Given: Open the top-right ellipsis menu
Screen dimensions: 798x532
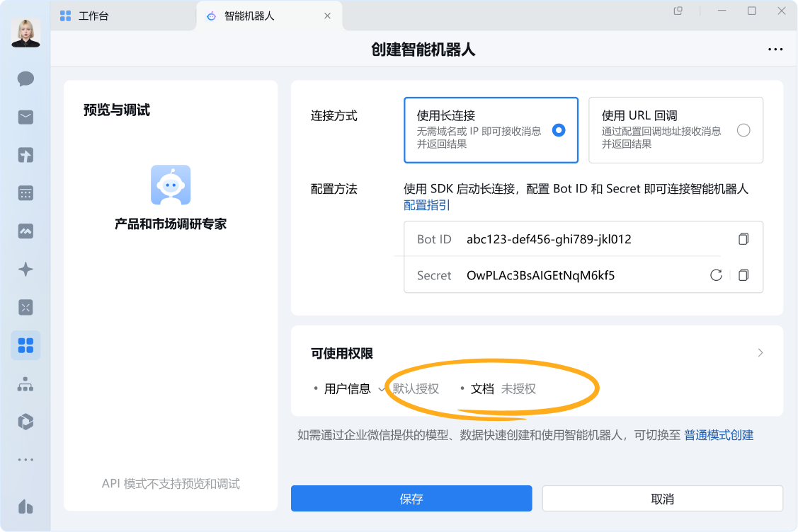Looking at the screenshot, I should click(775, 49).
